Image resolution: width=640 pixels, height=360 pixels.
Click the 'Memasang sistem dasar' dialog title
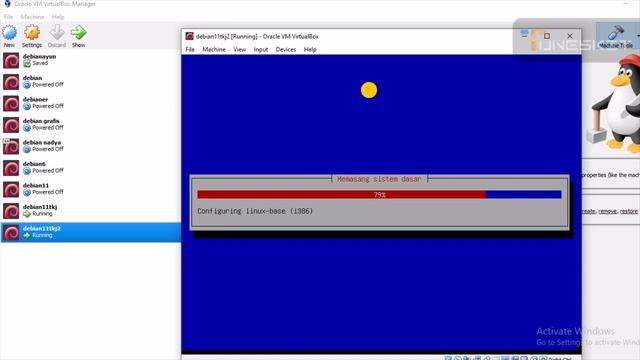pyautogui.click(x=379, y=179)
